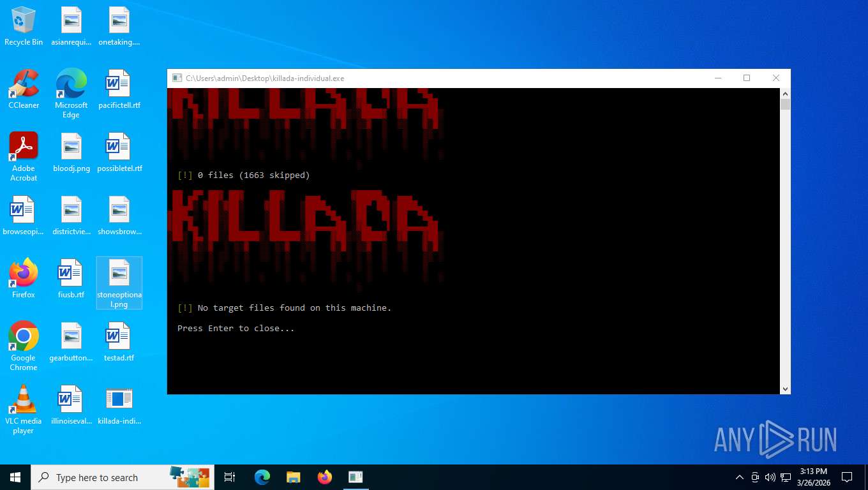Select the browseopi... Word document icon
The height and width of the screenshot is (490, 868).
pos(24,216)
